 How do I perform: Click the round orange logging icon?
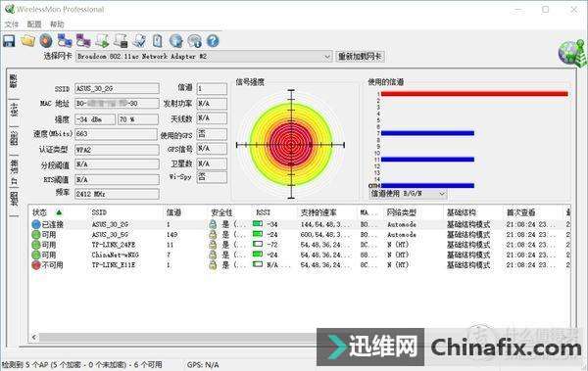(x=46, y=40)
